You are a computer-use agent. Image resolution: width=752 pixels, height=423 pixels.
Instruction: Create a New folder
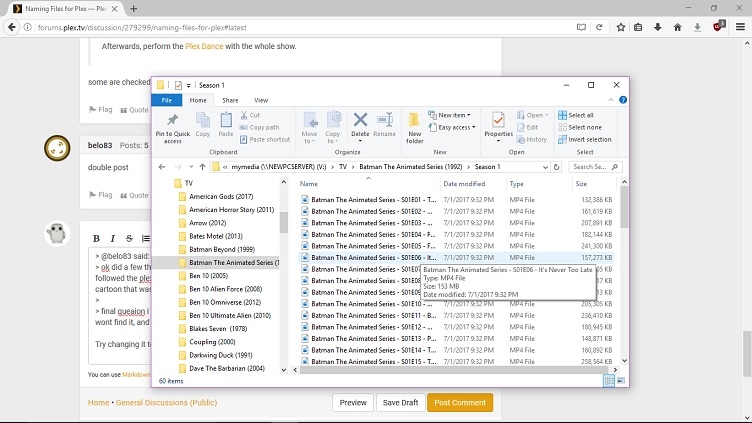pyautogui.click(x=414, y=128)
